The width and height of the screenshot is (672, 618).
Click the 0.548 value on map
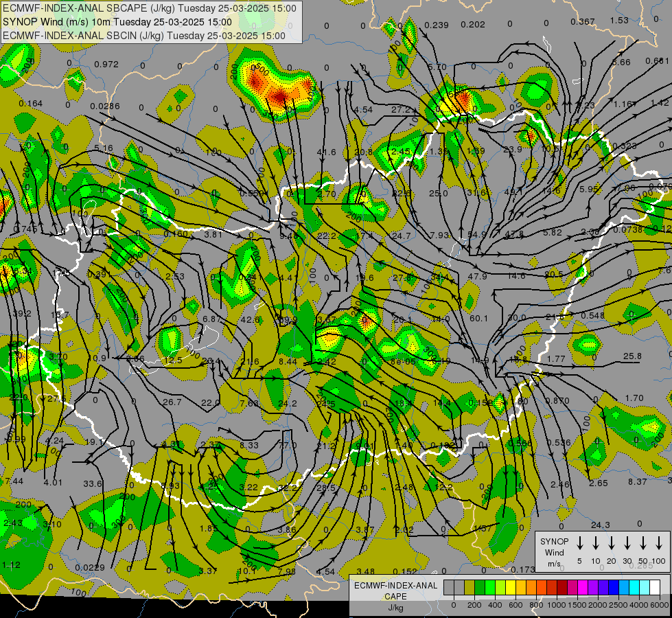coord(592,315)
